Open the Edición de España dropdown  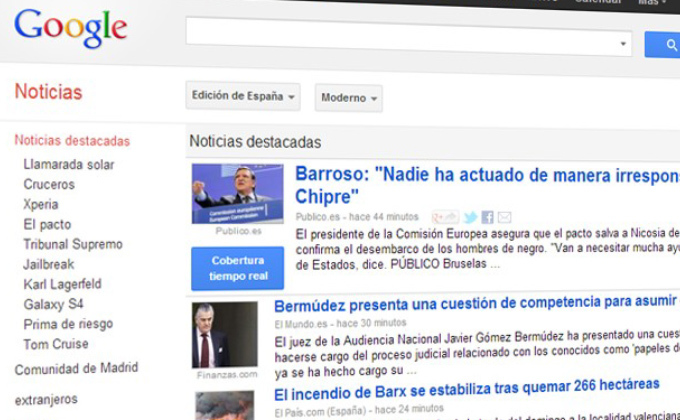click(243, 96)
